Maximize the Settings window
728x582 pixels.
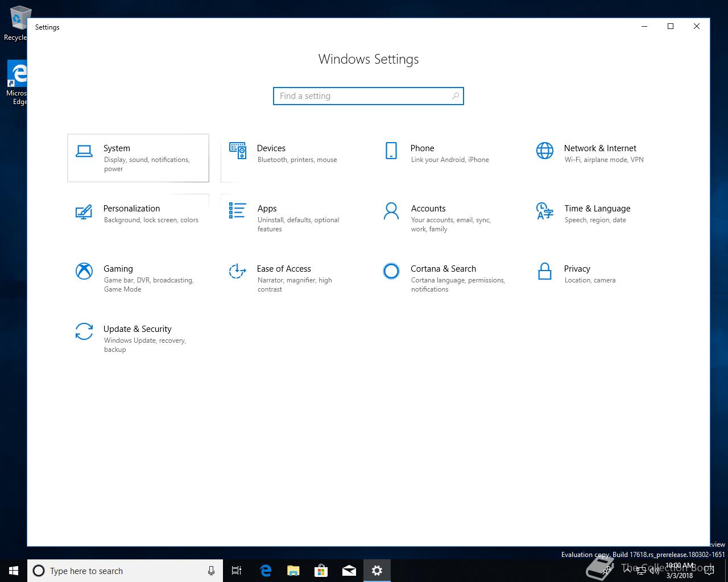pos(671,26)
